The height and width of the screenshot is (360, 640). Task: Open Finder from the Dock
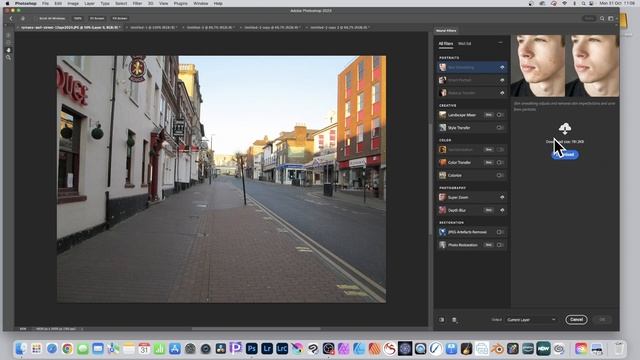point(21,349)
